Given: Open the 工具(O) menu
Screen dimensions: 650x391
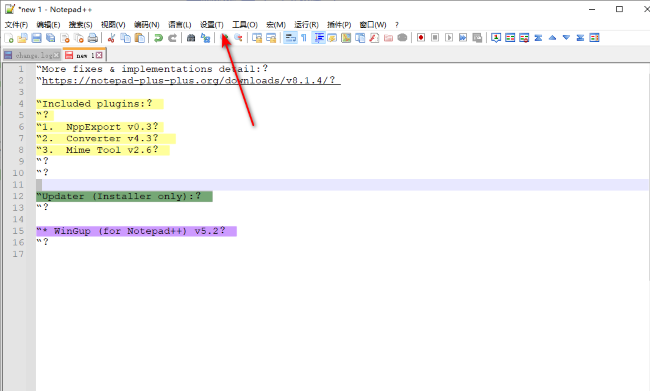Looking at the screenshot, I should pyautogui.click(x=245, y=25).
